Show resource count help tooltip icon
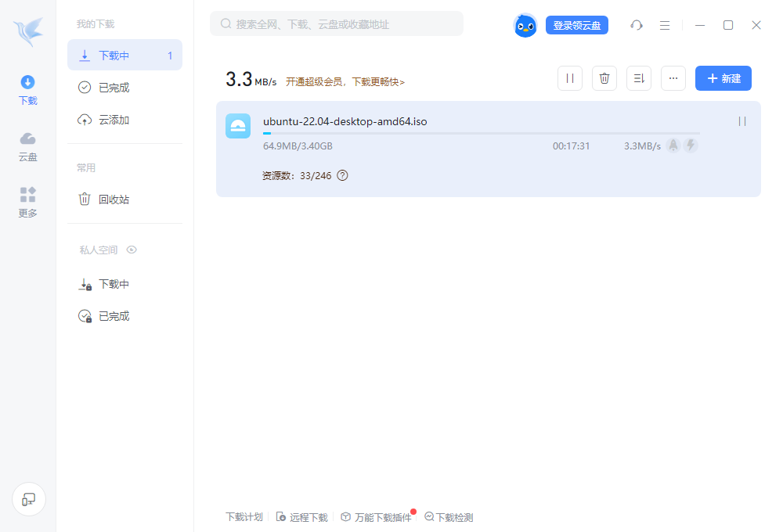This screenshot has width=783, height=532. [342, 176]
